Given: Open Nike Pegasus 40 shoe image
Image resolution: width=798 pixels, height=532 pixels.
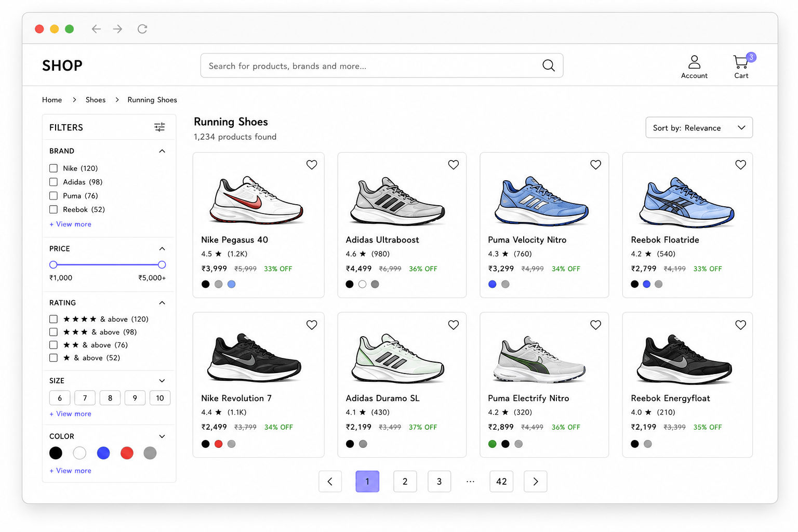Looking at the screenshot, I should point(256,200).
